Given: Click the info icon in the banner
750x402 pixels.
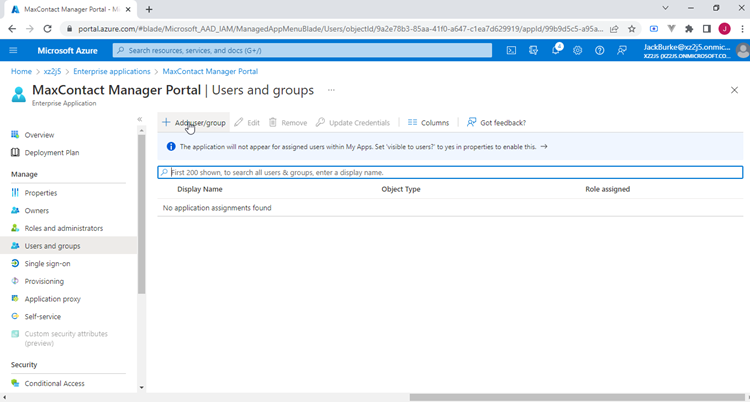Looking at the screenshot, I should 171,146.
